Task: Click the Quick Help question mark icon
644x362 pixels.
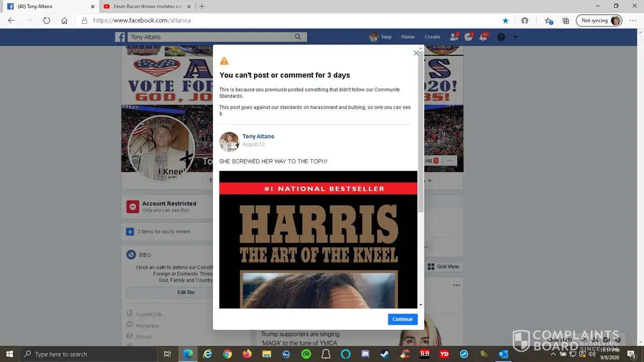Action: tap(501, 37)
